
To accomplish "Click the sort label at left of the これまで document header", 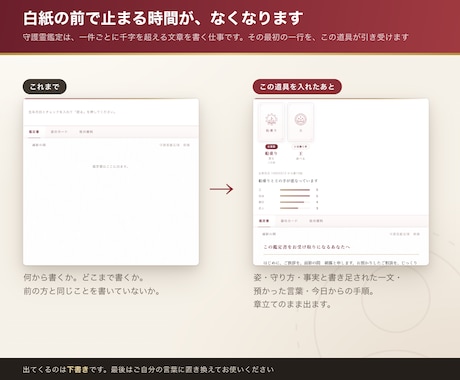I will point(39,145).
